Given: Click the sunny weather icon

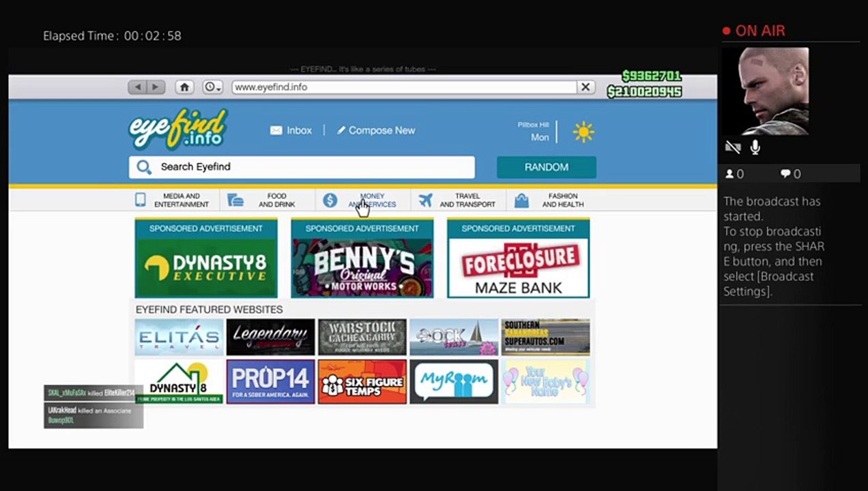Looking at the screenshot, I should click(x=583, y=132).
